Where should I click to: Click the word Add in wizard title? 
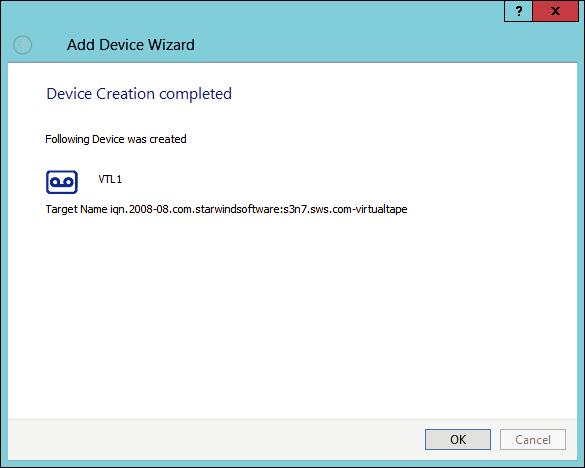click(x=81, y=45)
